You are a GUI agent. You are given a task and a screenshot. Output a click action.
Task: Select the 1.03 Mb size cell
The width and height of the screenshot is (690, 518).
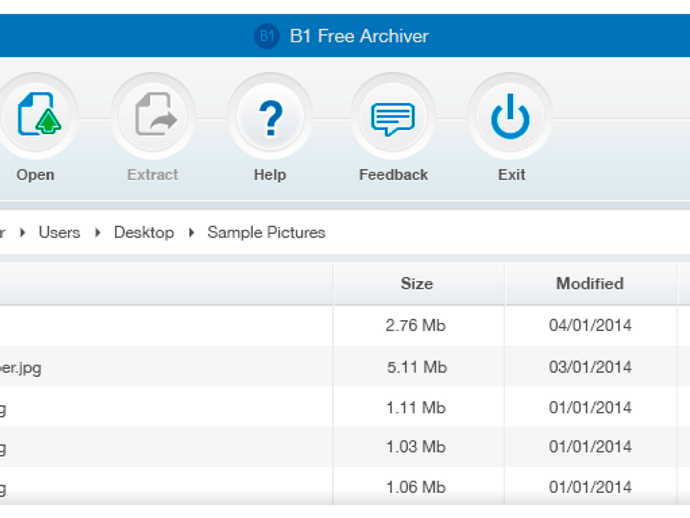[416, 447]
